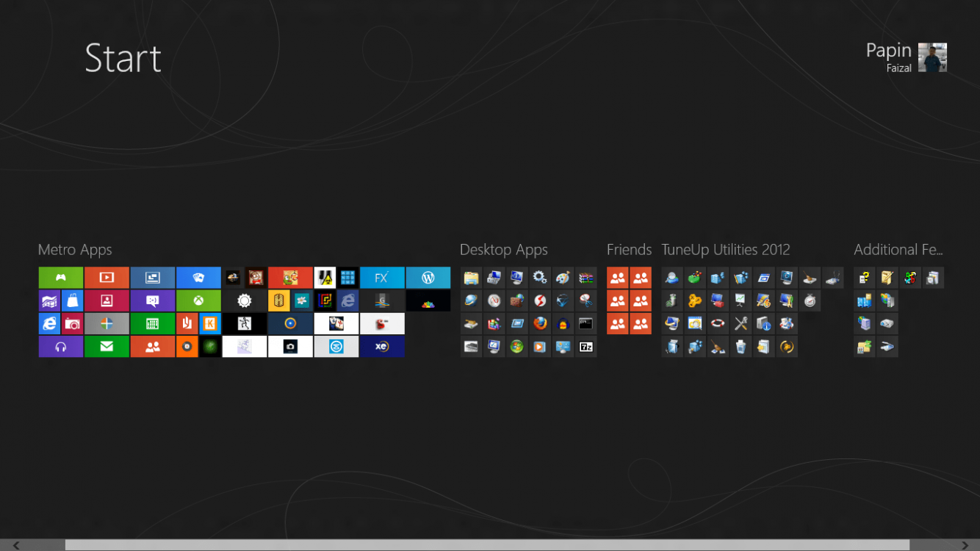Open the Safari compass icon
This screenshot has height=551, width=980.
494,300
